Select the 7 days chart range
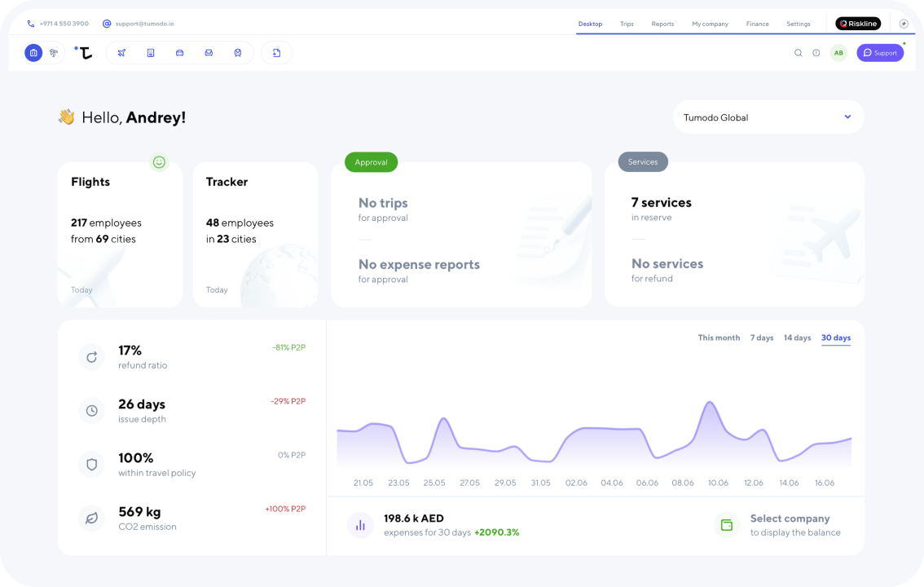This screenshot has height=587, width=924. coord(761,338)
